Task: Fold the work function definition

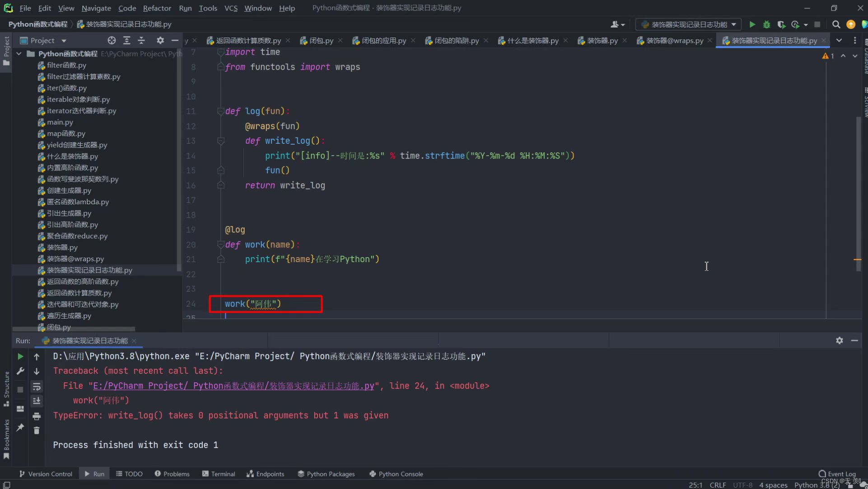Action: pos(220,244)
